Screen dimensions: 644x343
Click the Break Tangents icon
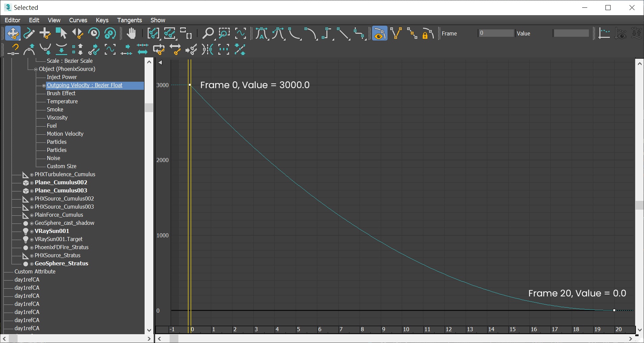coord(396,33)
